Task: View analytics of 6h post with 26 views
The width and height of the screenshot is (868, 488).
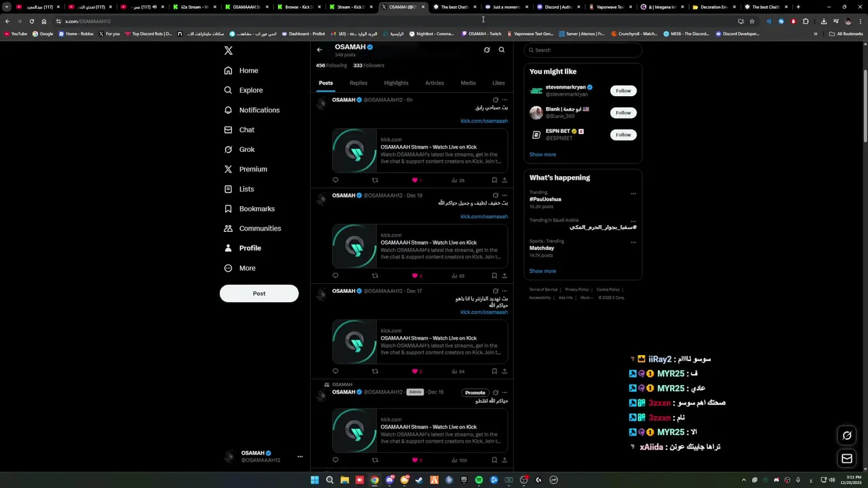Action: pyautogui.click(x=458, y=180)
